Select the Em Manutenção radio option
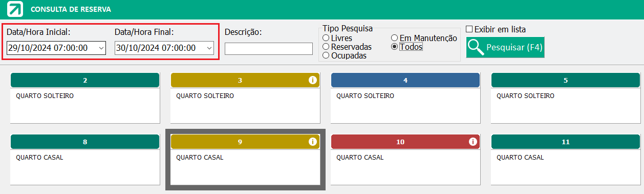Screen dimensions: 644x194 tap(394, 38)
